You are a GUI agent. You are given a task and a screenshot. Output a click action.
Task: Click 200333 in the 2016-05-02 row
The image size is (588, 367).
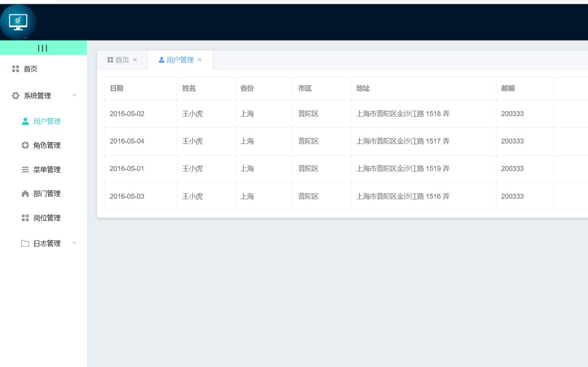[x=512, y=114]
